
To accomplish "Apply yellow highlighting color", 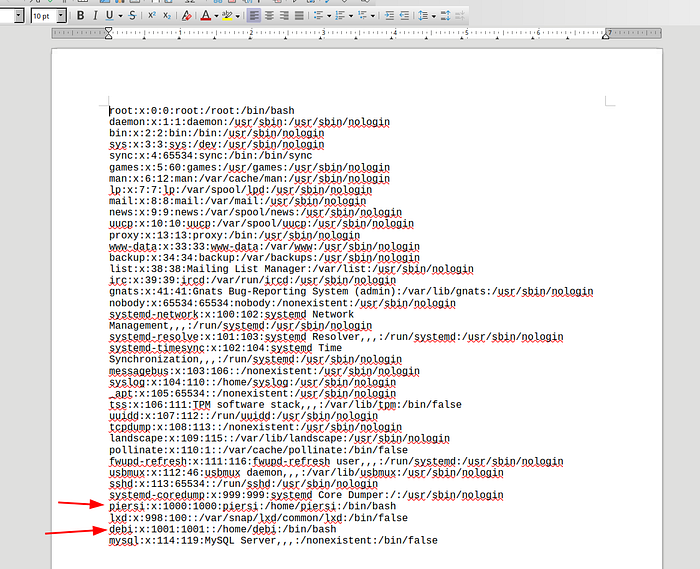I will [228, 16].
